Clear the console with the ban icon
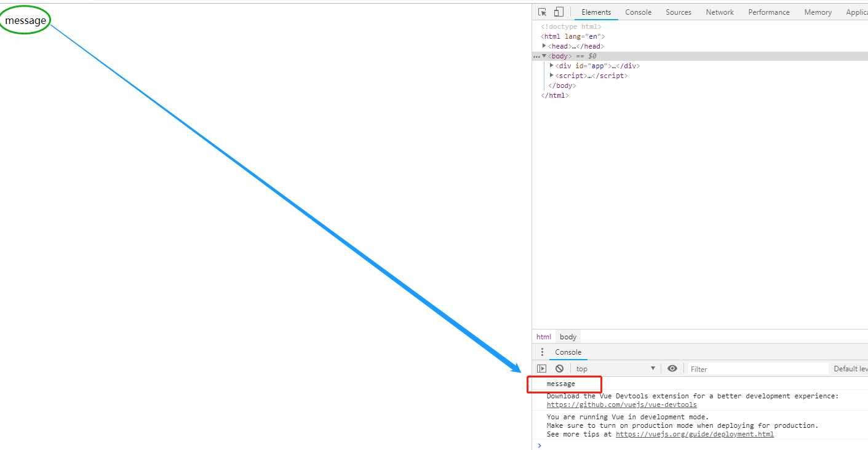 (x=559, y=368)
